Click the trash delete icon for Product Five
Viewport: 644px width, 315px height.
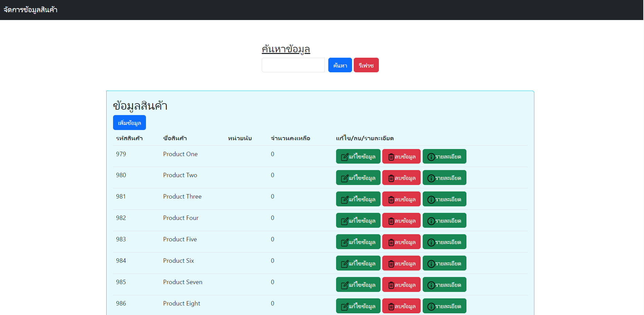(x=391, y=242)
